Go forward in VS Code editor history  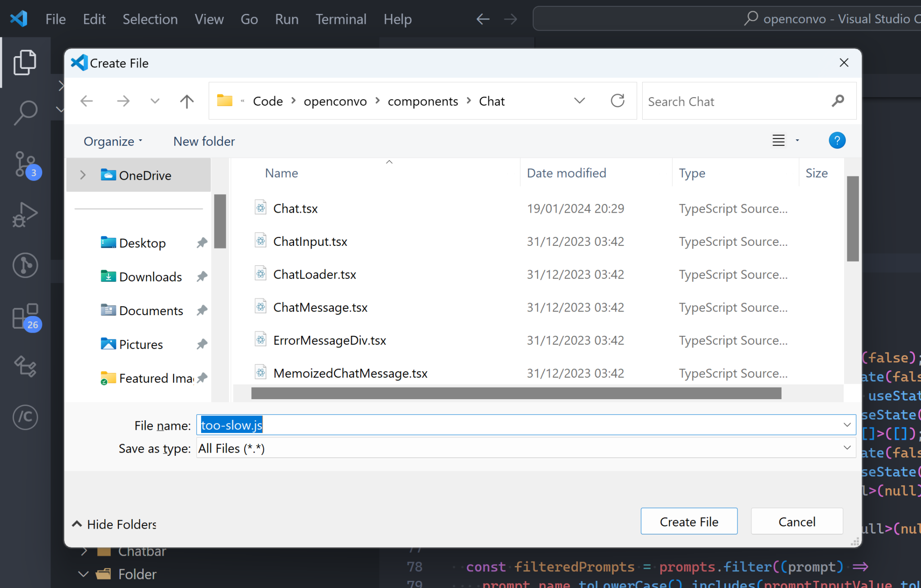click(510, 19)
